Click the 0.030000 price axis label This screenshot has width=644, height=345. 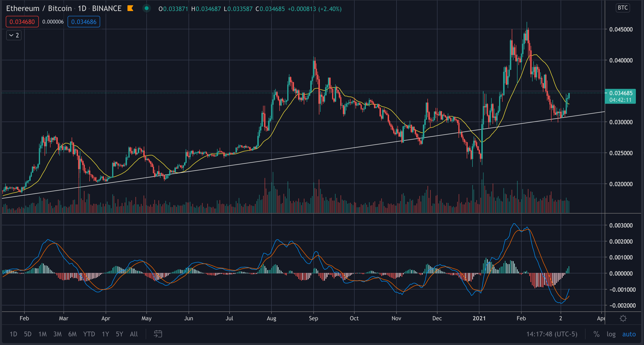click(621, 122)
